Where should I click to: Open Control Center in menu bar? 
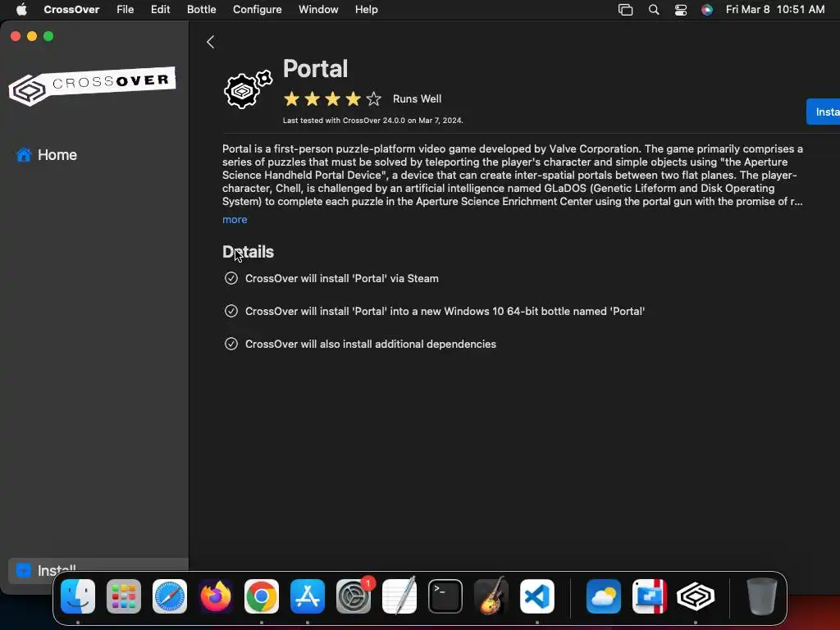point(680,10)
